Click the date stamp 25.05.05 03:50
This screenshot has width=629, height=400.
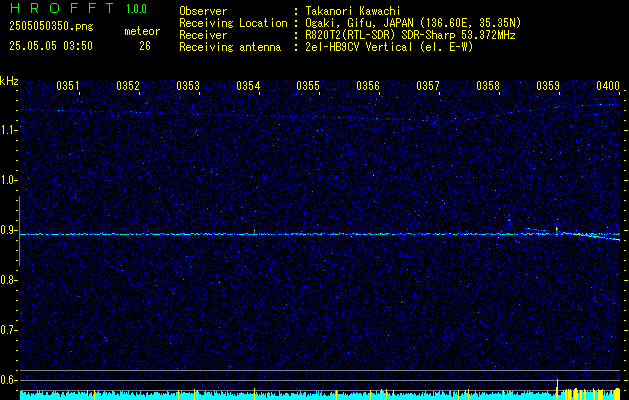click(51, 46)
